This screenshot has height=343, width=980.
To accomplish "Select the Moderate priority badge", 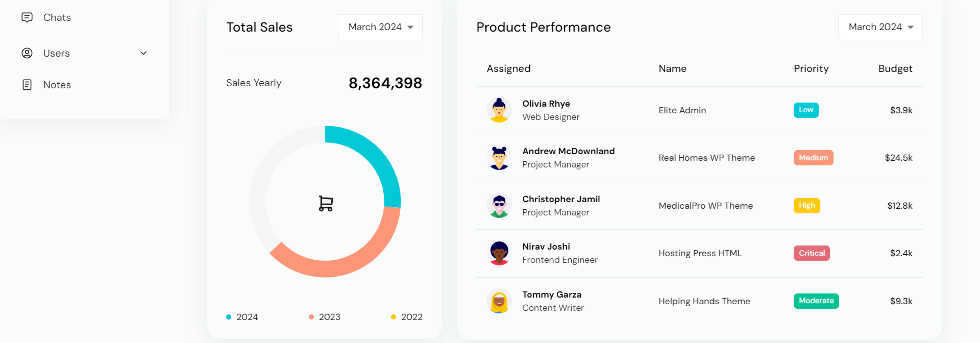I will [x=816, y=301].
